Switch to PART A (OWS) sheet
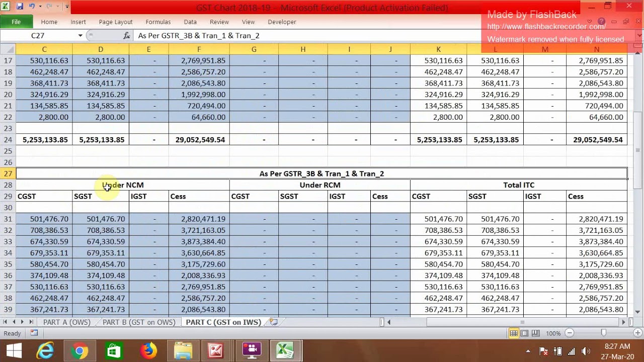 (67, 322)
